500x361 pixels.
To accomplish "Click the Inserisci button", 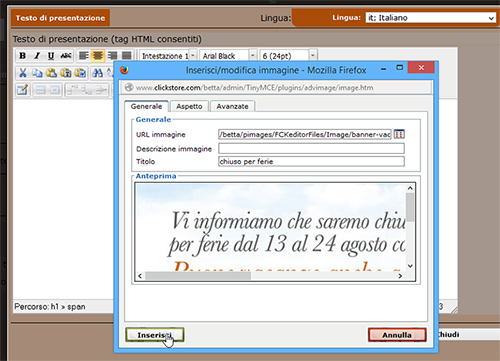I will [x=155, y=335].
